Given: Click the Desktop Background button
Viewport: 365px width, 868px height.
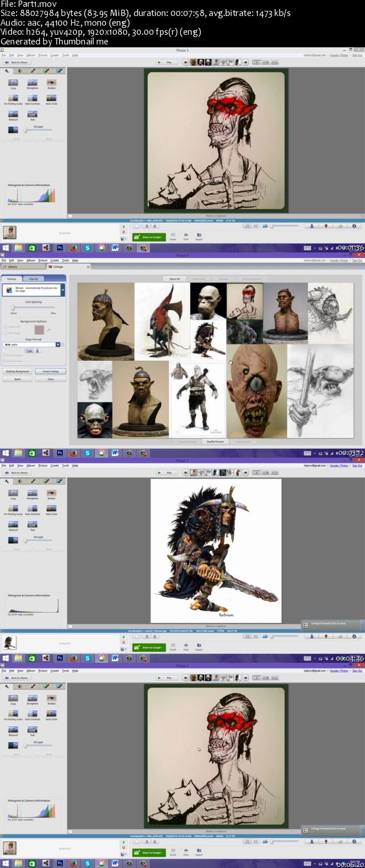Looking at the screenshot, I should (18, 371).
